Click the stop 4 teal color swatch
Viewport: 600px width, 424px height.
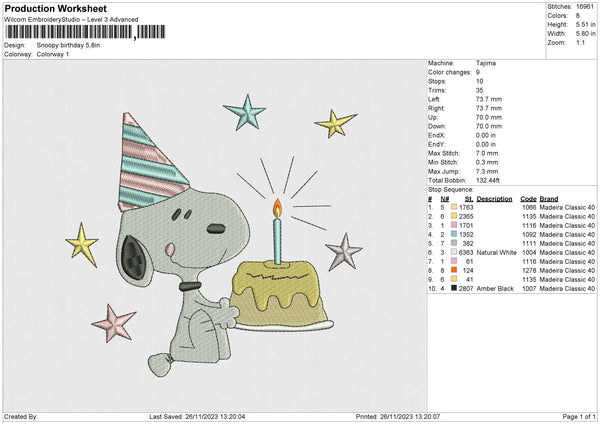point(454,234)
